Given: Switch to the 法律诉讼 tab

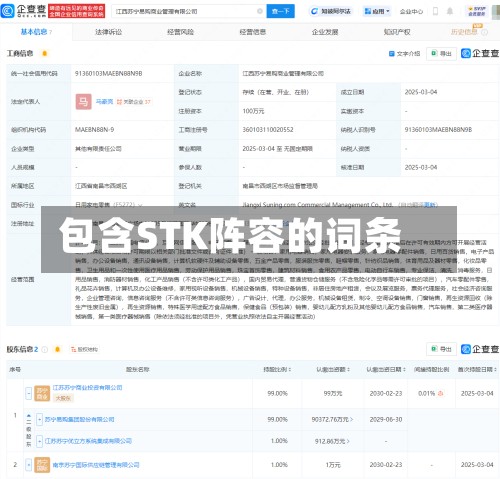Looking at the screenshot, I should click(108, 32).
